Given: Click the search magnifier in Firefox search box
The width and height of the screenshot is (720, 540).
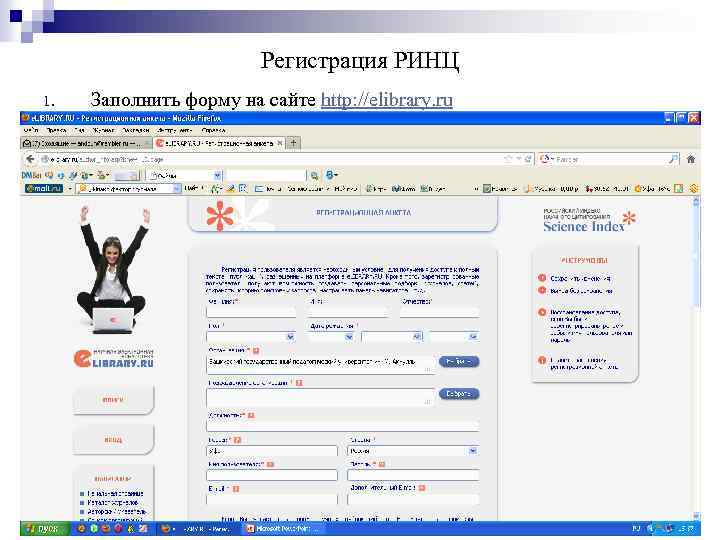Looking at the screenshot, I should pos(673,159).
